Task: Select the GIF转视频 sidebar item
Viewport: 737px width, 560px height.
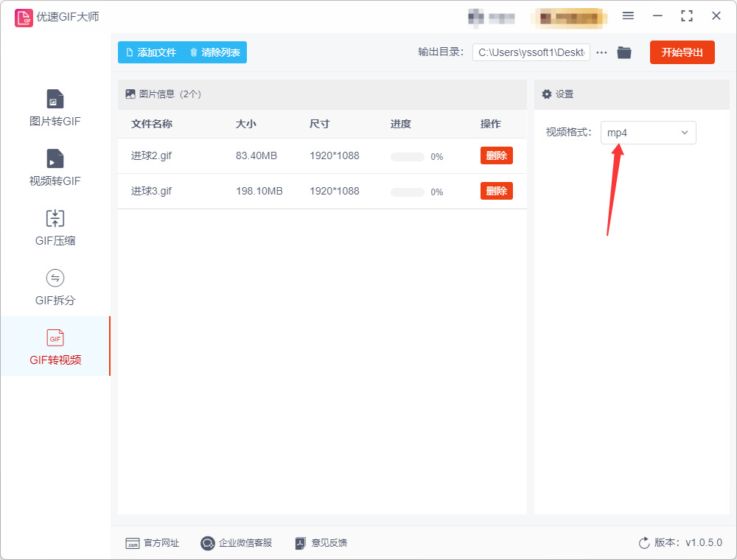Action: click(55, 346)
